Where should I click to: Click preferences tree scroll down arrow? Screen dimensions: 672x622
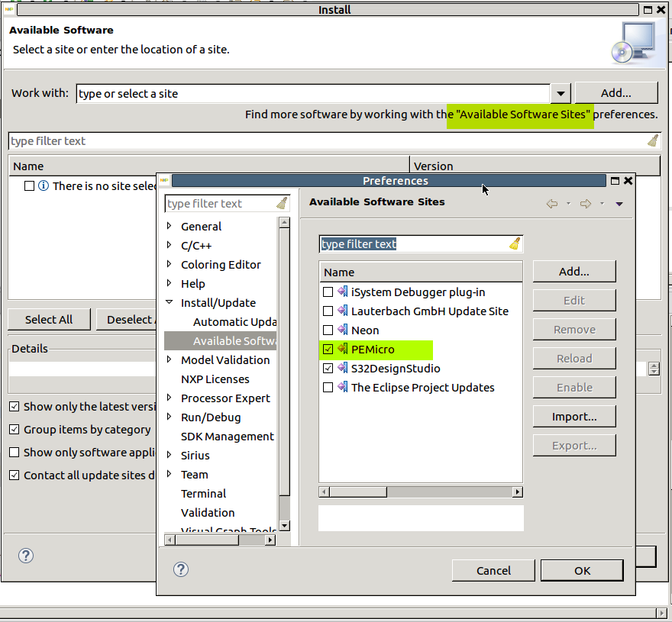click(284, 526)
